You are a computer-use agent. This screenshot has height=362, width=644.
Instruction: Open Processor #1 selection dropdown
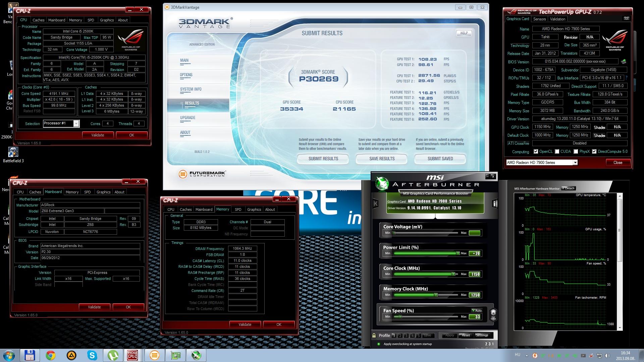click(76, 124)
